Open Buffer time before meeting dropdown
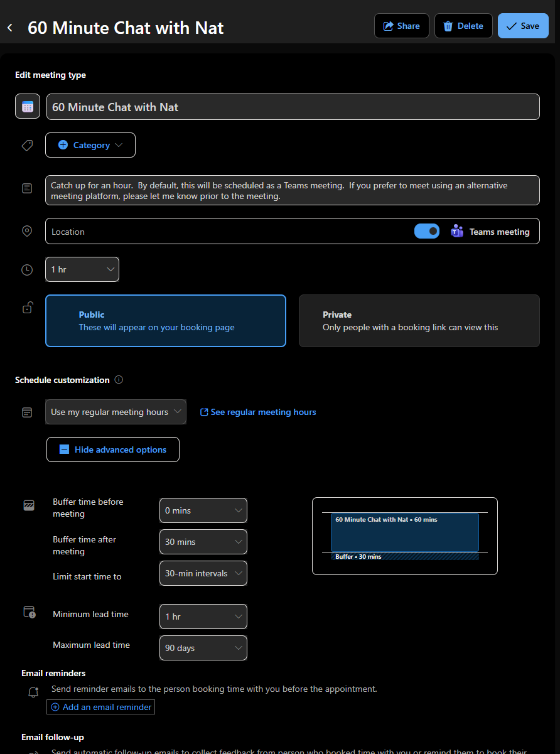 (x=203, y=510)
